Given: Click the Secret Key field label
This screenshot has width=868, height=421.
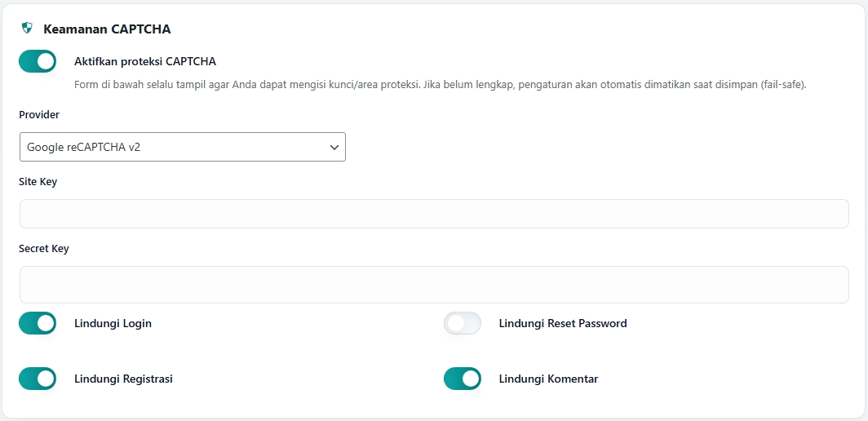Looking at the screenshot, I should coord(44,249).
